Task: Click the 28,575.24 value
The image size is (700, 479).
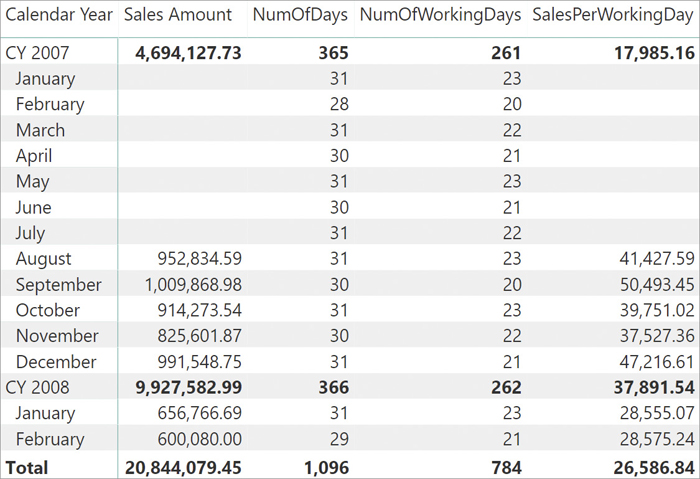Action: pos(657,439)
